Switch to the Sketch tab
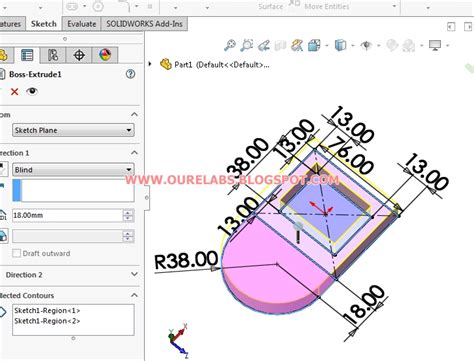This screenshot has width=474, height=361. pos(44,24)
